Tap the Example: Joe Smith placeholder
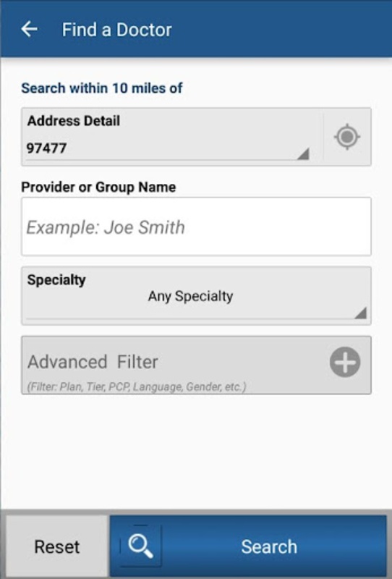 tap(106, 227)
